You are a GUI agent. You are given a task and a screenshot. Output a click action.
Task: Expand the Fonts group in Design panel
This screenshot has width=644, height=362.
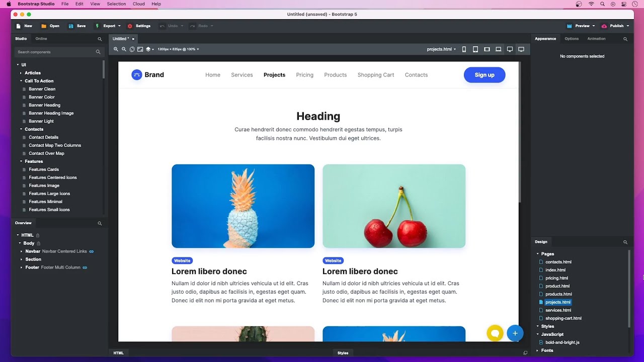(x=537, y=350)
